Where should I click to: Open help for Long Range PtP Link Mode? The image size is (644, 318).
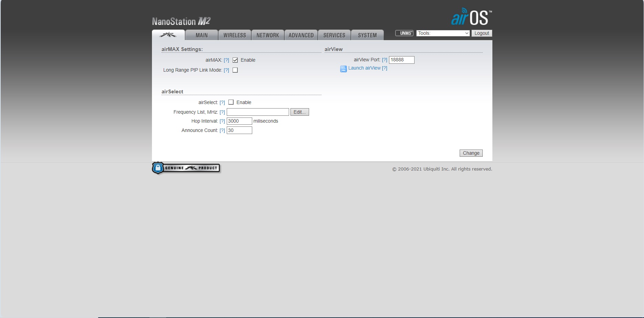(226, 70)
